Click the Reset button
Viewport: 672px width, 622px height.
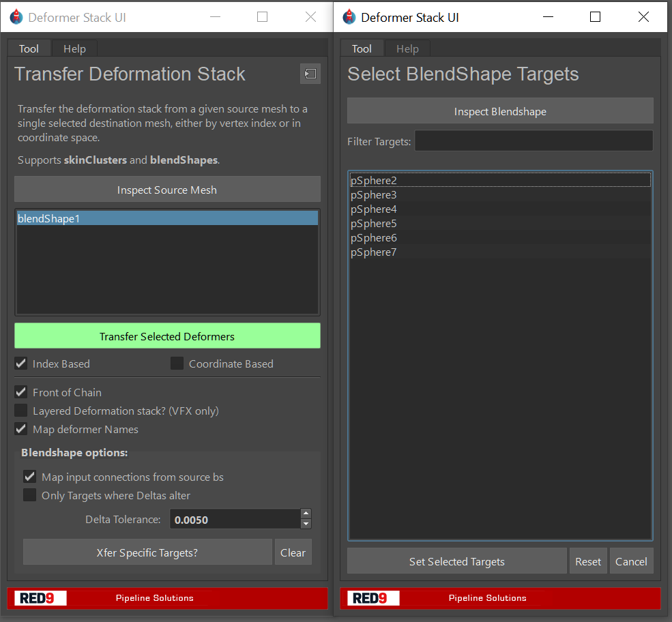tap(588, 561)
